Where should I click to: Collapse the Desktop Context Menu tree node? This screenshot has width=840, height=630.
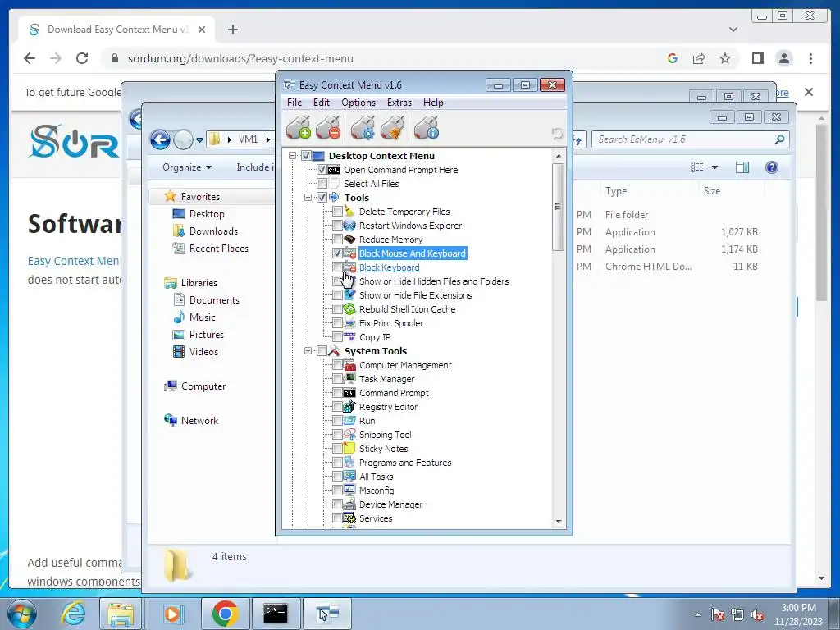tap(293, 156)
